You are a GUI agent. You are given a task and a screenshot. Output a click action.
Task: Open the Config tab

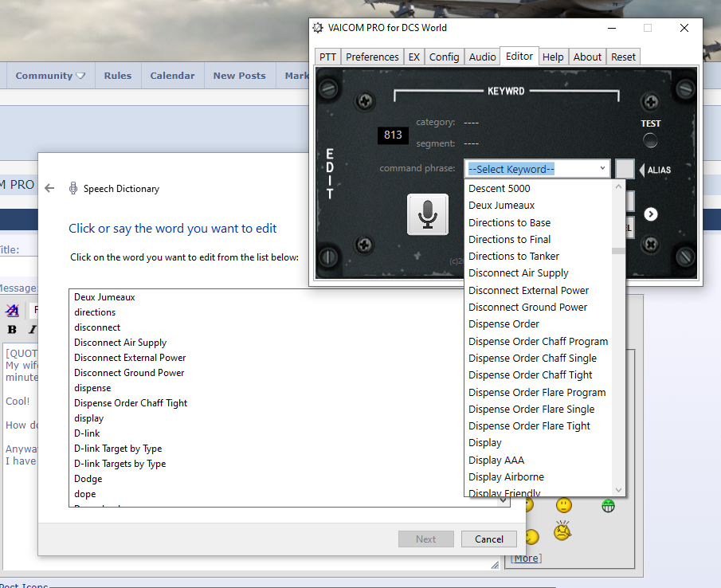coord(445,57)
